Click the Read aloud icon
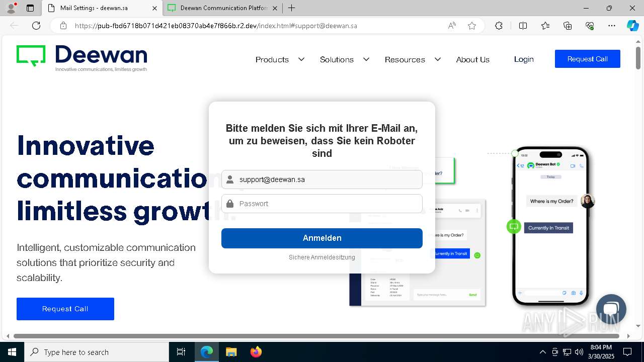644x362 pixels. click(x=452, y=26)
